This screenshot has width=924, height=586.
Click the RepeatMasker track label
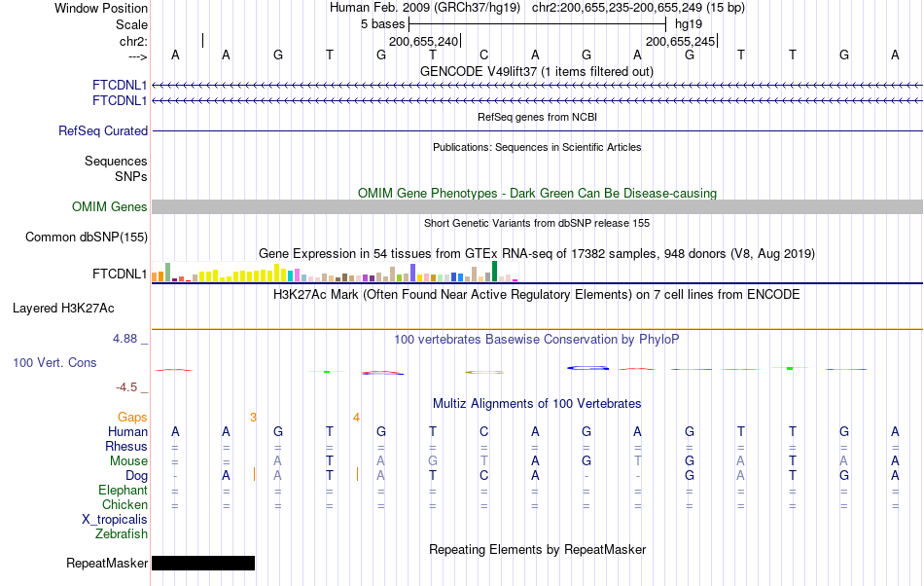point(107,563)
